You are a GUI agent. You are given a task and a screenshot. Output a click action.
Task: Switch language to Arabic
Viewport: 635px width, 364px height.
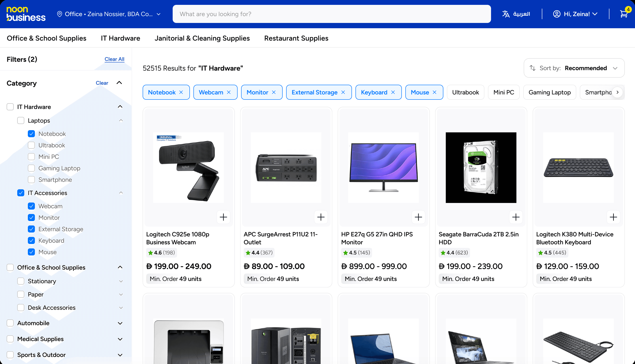[516, 14]
